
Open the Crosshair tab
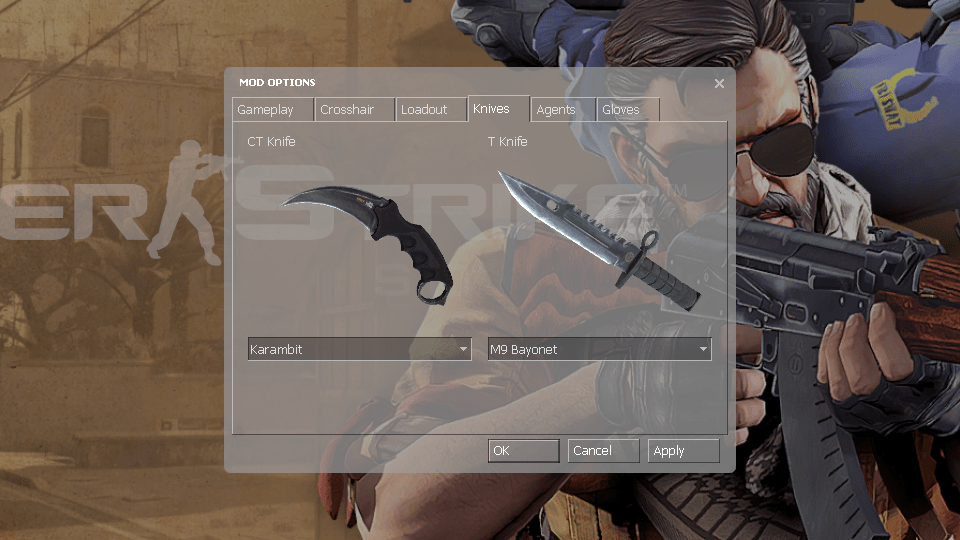pos(347,110)
